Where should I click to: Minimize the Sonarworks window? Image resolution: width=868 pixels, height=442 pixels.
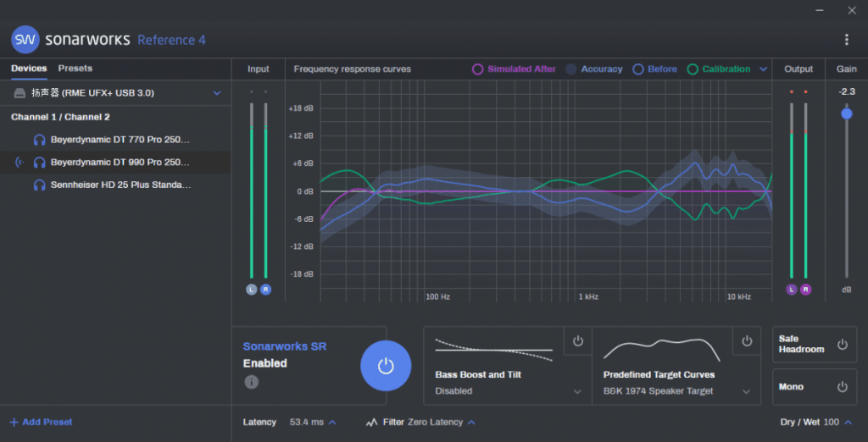(820, 10)
